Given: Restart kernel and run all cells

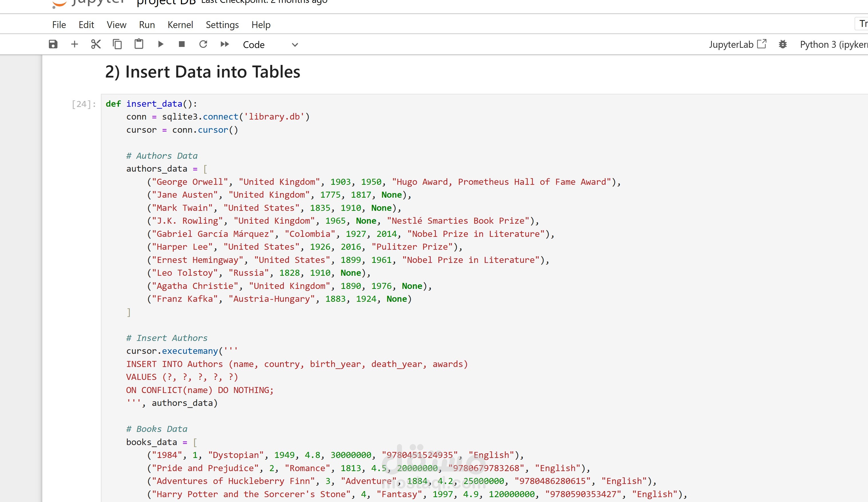Looking at the screenshot, I should pos(225,44).
